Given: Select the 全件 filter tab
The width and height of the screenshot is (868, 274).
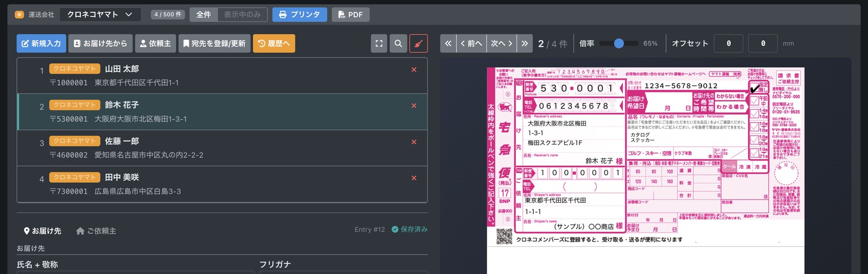Looking at the screenshot, I should [x=203, y=15].
